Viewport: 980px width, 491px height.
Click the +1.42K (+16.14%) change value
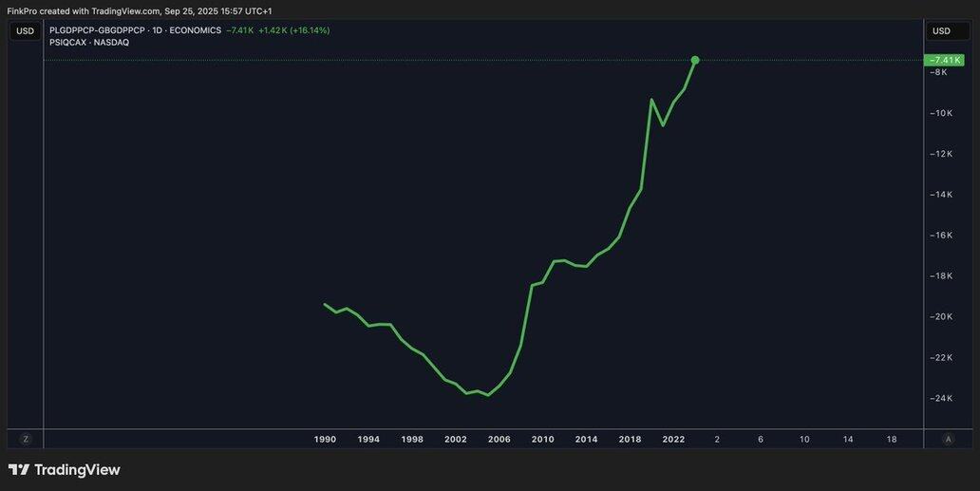[293, 30]
